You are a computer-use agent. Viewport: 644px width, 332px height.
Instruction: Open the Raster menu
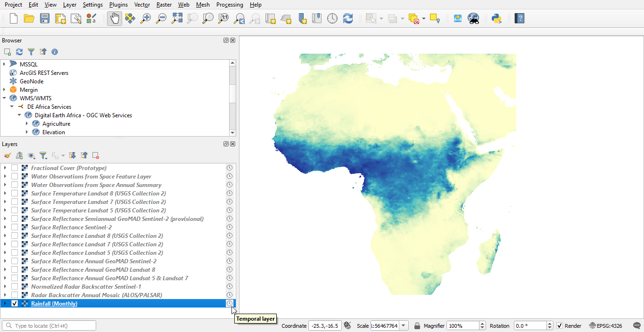coord(164,5)
